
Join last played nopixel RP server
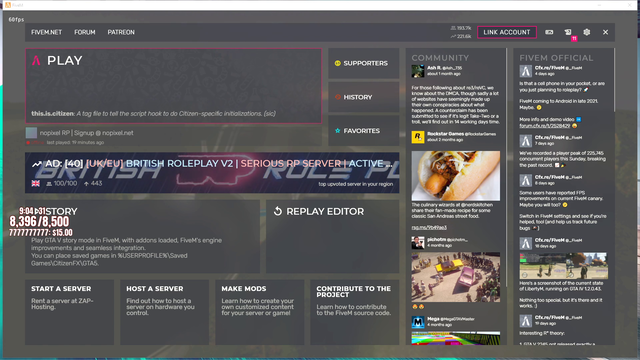click(x=173, y=136)
